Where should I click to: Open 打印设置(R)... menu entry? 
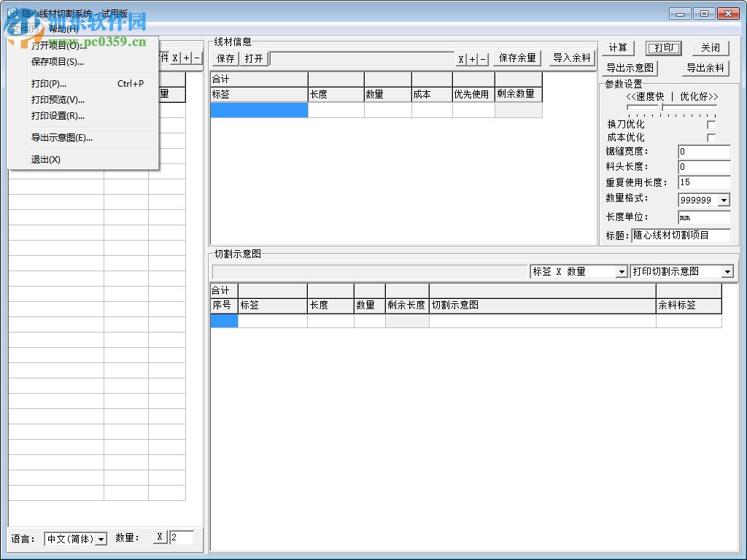83,116
